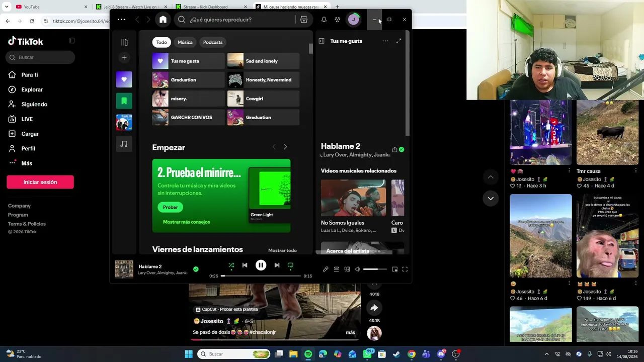Open the TikTok share arrow button

(374, 308)
